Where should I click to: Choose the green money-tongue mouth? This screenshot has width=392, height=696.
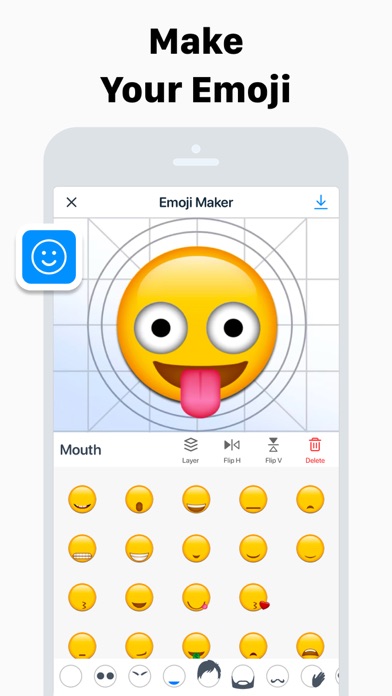pyautogui.click(x=196, y=646)
